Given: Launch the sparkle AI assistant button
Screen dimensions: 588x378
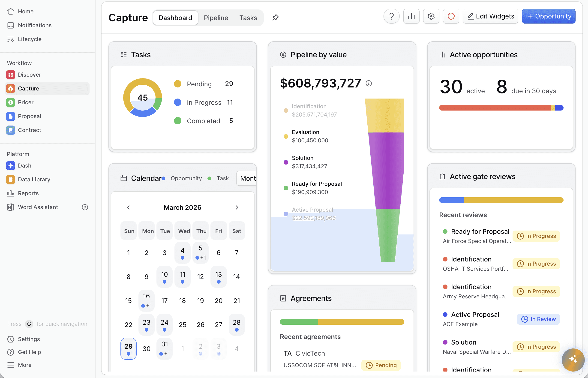Looking at the screenshot, I should point(573,360).
